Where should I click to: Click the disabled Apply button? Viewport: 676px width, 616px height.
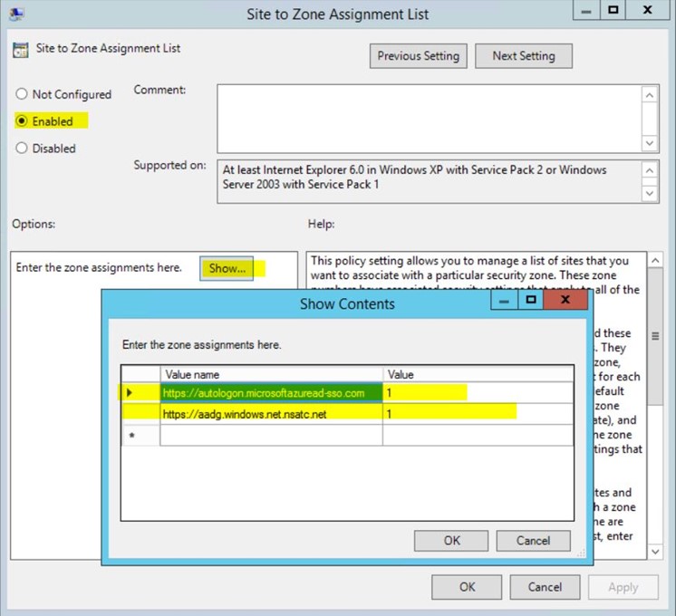point(623,587)
